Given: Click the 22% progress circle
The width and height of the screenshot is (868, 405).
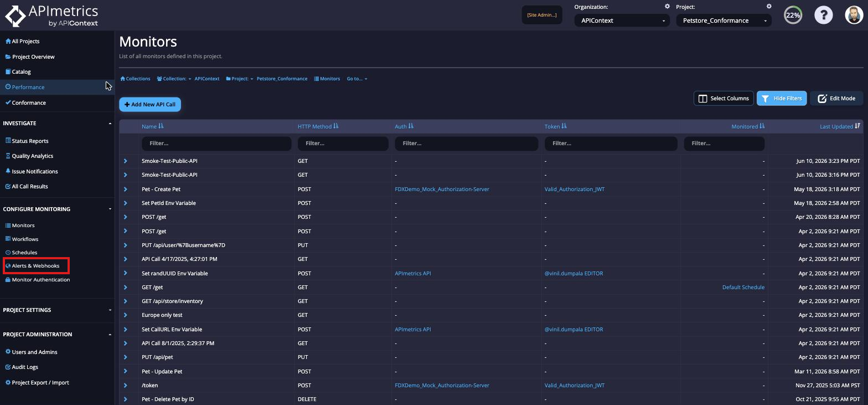Looking at the screenshot, I should tap(793, 15).
